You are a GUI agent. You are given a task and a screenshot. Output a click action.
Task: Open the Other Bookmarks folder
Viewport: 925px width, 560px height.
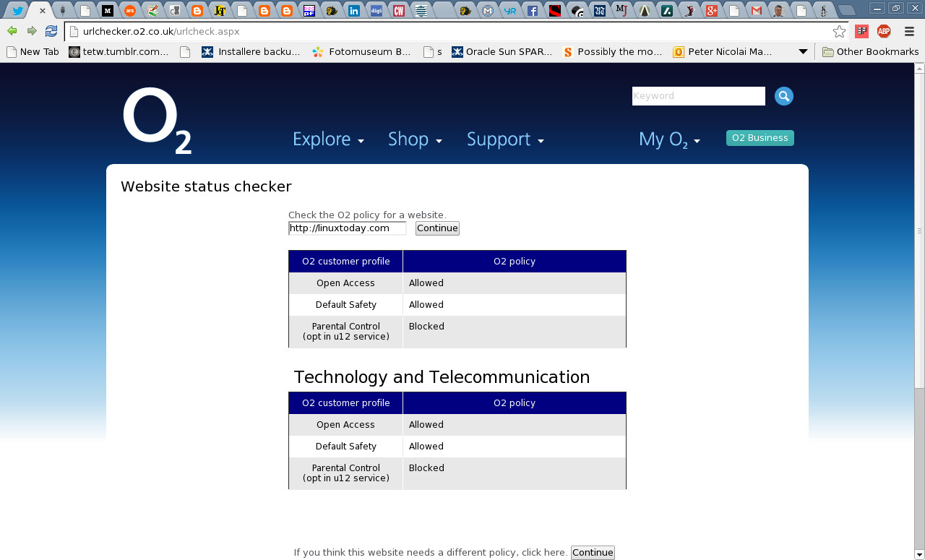pyautogui.click(x=871, y=52)
